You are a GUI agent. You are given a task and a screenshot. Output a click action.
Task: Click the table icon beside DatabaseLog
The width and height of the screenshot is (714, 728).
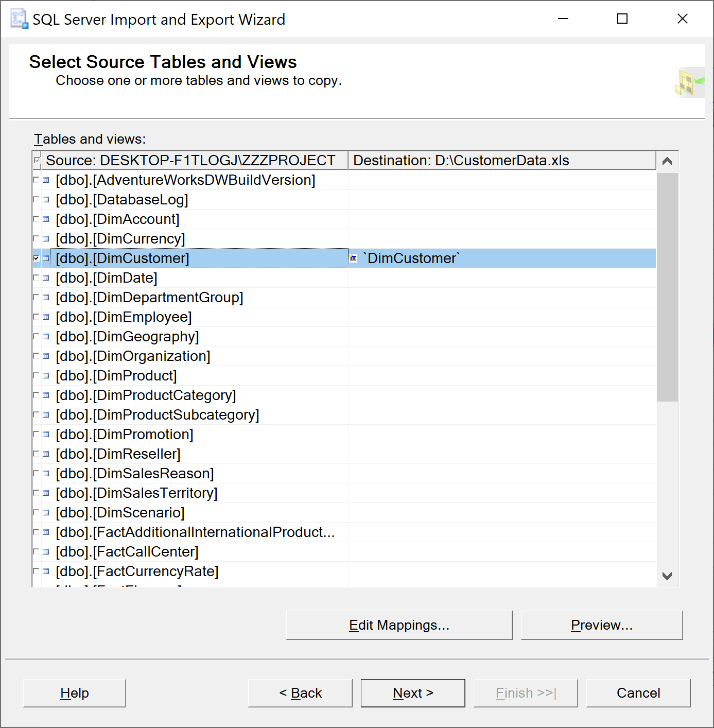coord(46,200)
